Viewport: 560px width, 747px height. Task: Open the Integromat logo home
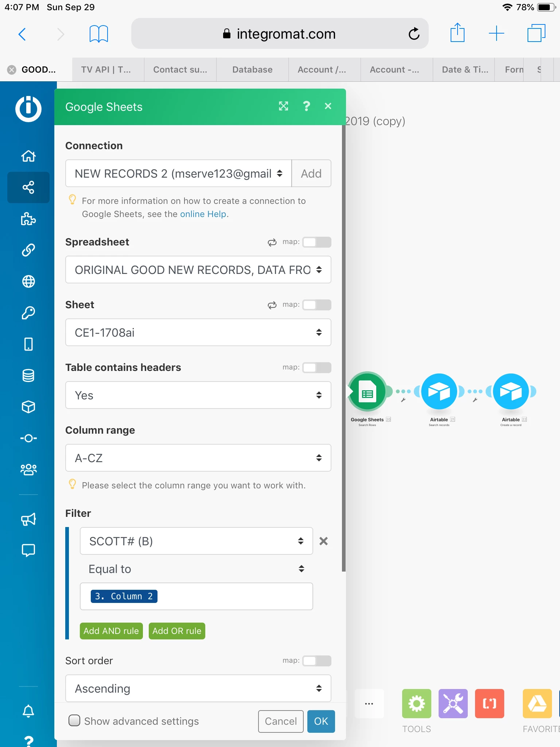tap(28, 109)
